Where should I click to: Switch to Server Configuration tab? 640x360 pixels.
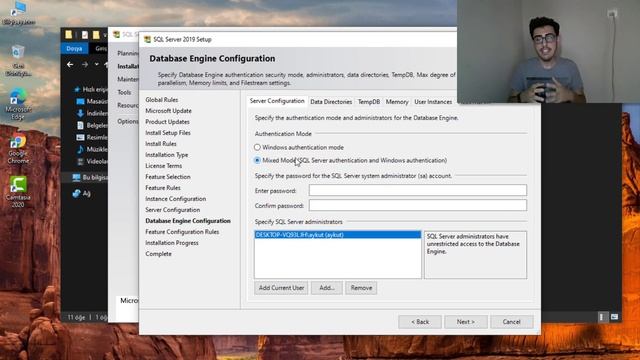pos(277,101)
